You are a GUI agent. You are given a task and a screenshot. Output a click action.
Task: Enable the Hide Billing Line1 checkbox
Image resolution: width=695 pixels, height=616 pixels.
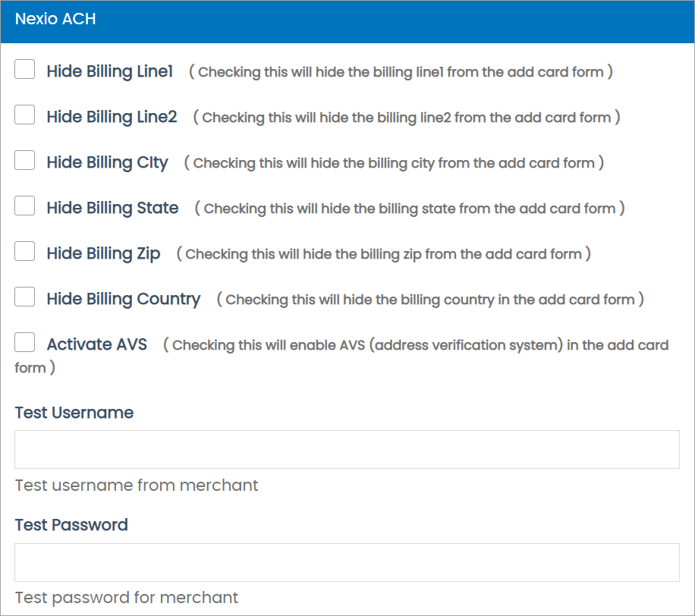(24, 69)
